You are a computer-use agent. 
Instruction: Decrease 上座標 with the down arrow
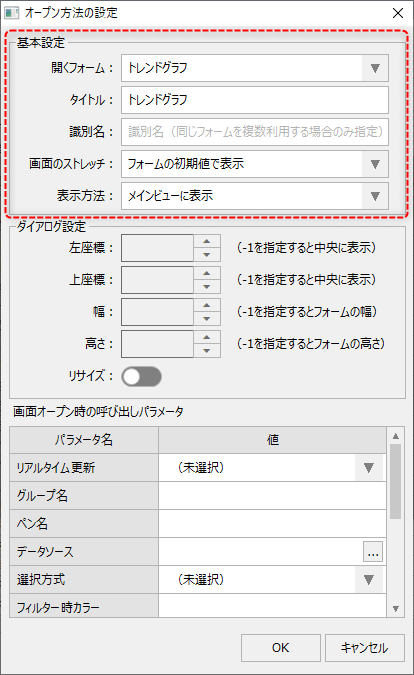(x=207, y=287)
